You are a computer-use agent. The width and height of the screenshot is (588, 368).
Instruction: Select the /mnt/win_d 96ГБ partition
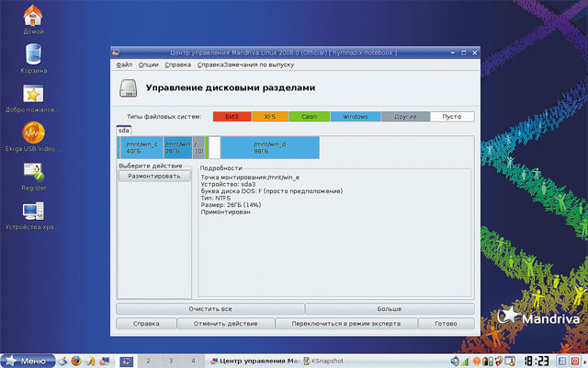click(x=270, y=147)
